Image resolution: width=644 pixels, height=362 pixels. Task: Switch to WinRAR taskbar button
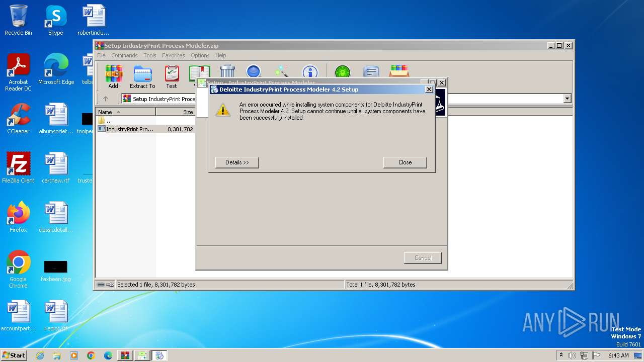125,355
